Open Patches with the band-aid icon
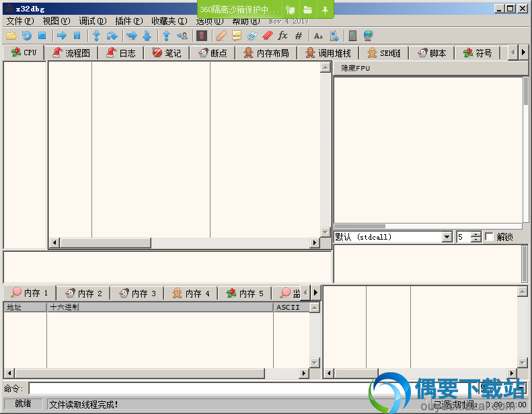 [221, 35]
